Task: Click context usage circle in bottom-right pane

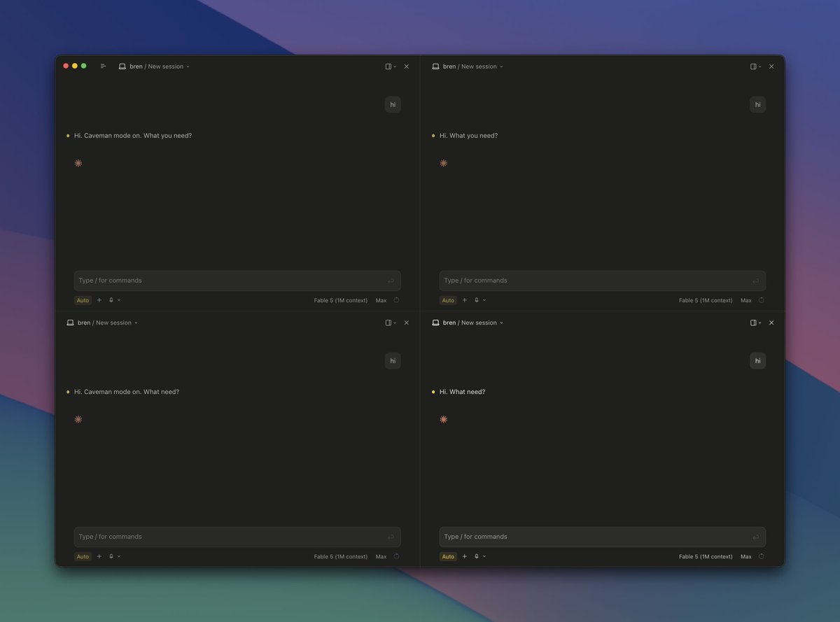Action: (x=761, y=556)
